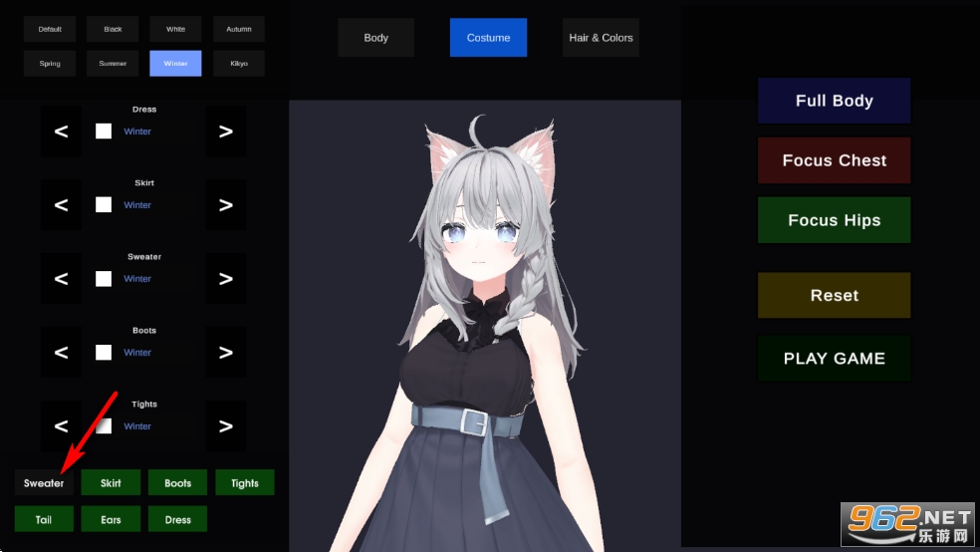980x552 pixels.
Task: Click the next arrow for Skirt
Action: point(226,205)
